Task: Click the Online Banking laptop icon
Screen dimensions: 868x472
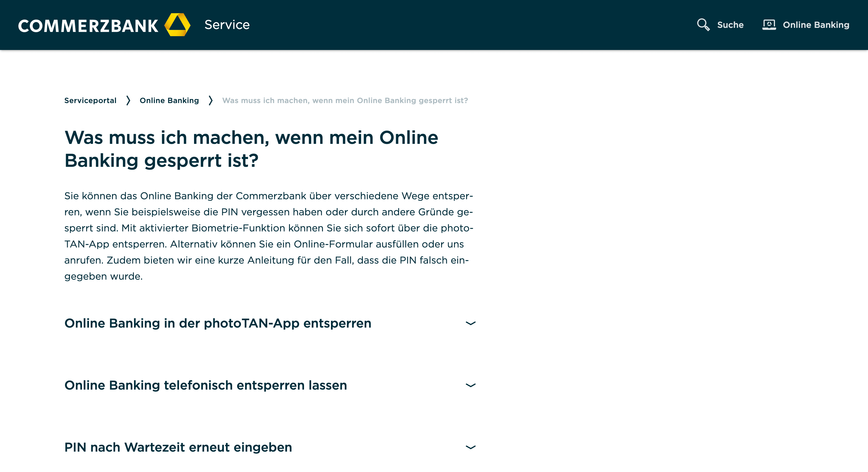Action: 769,25
